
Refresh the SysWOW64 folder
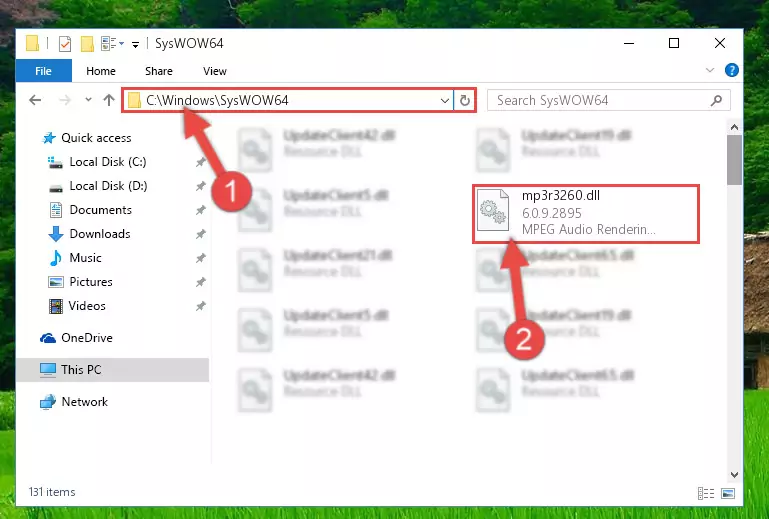click(x=464, y=101)
